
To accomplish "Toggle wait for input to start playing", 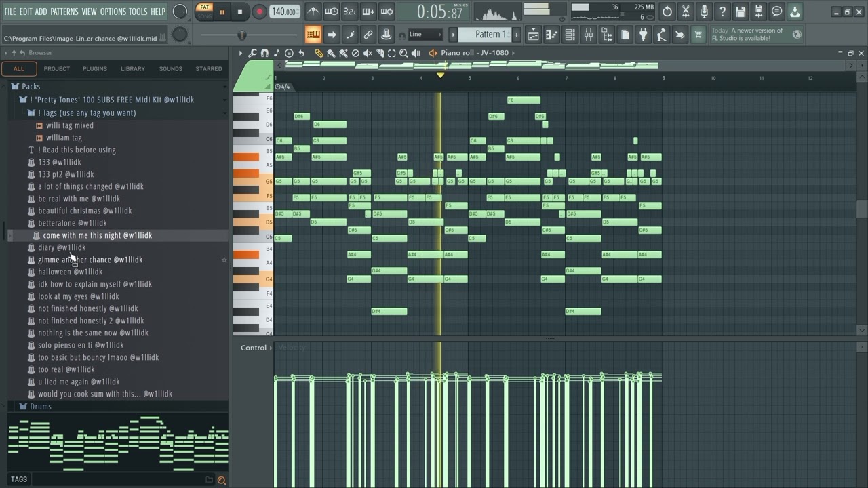I will (x=331, y=12).
